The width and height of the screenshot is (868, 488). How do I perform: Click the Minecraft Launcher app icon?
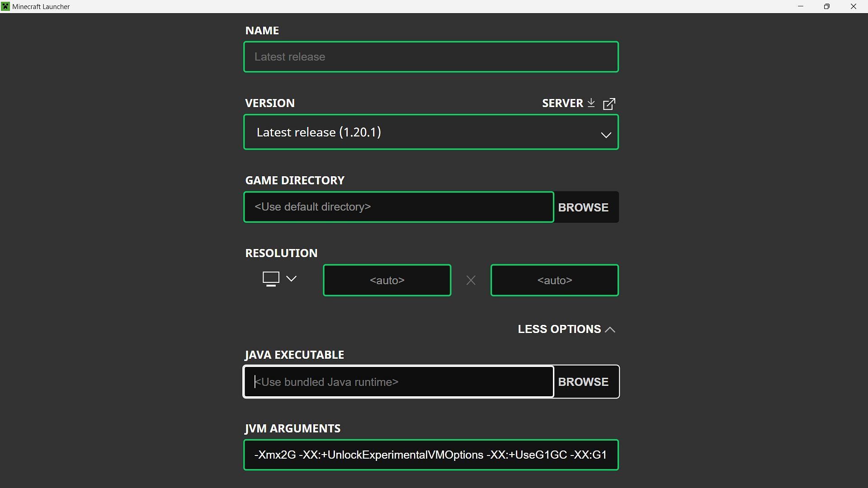tap(5, 6)
